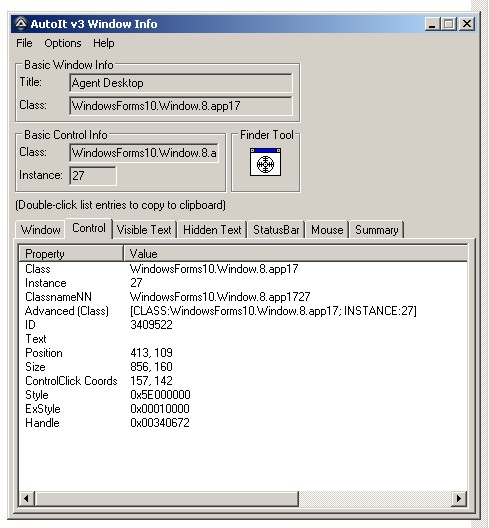
Task: Click the Finder Tool crosshair icon
Action: click(x=265, y=162)
